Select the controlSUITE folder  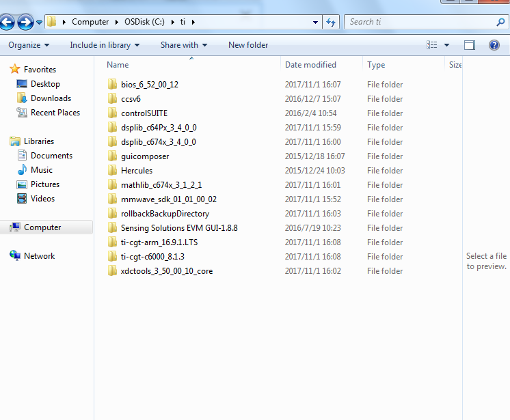point(144,113)
